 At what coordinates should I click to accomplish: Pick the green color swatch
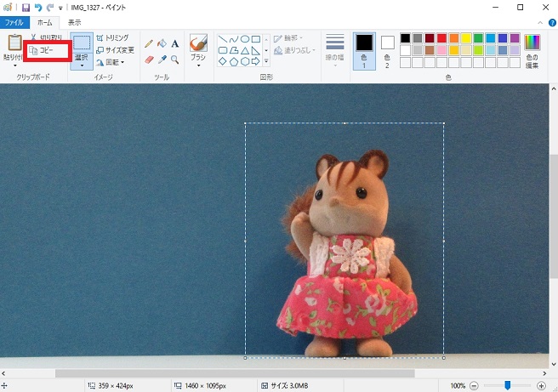[x=478, y=38]
